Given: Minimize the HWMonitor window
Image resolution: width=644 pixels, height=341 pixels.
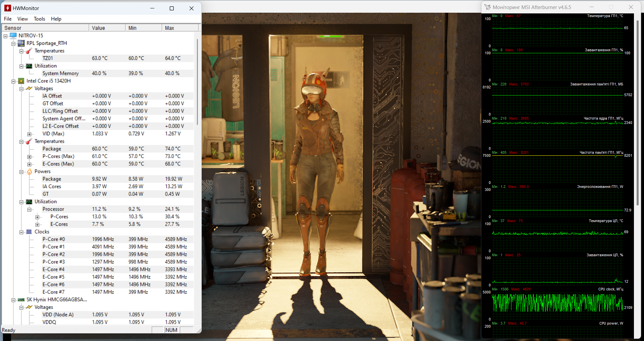Looking at the screenshot, I should pos(152,8).
